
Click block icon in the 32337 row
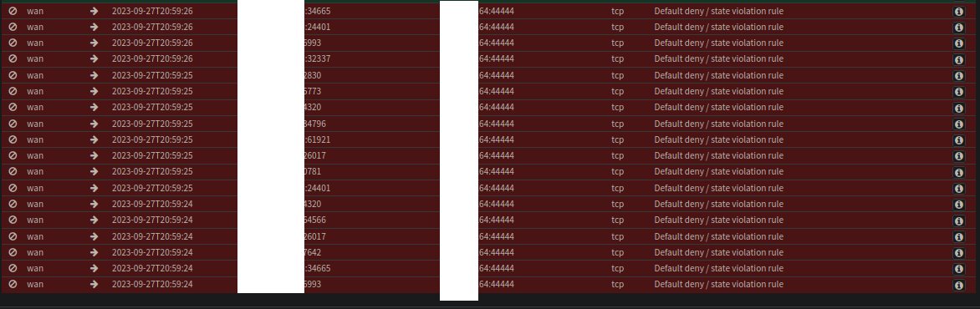[13, 58]
